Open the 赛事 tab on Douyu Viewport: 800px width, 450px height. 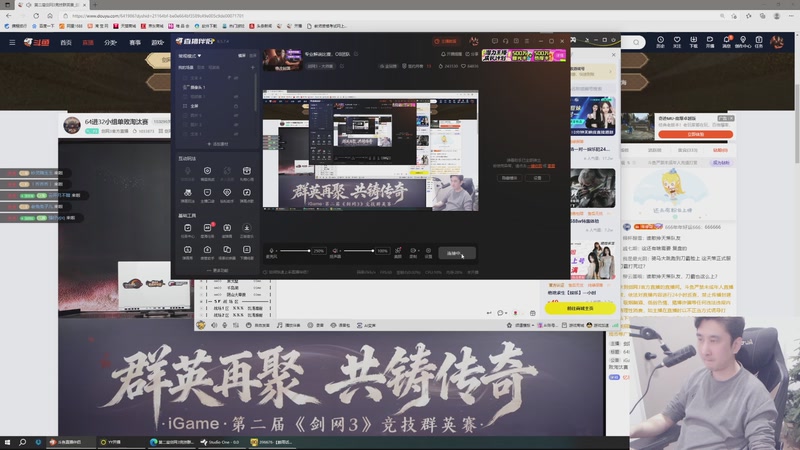(x=135, y=42)
